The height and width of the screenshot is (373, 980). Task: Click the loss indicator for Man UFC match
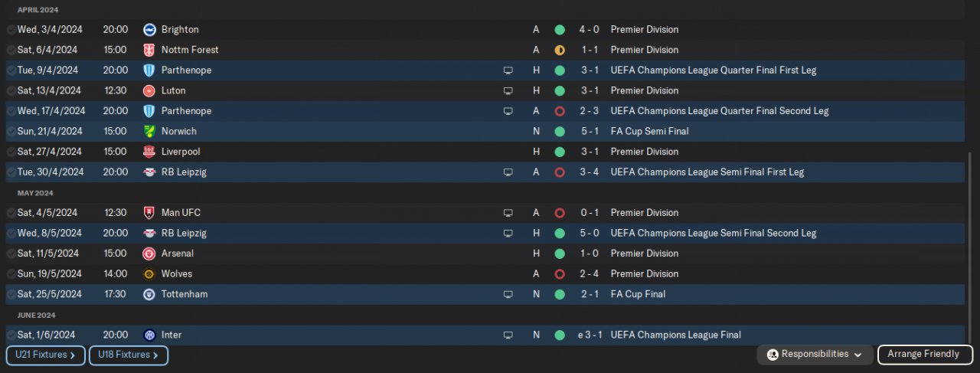coord(560,213)
